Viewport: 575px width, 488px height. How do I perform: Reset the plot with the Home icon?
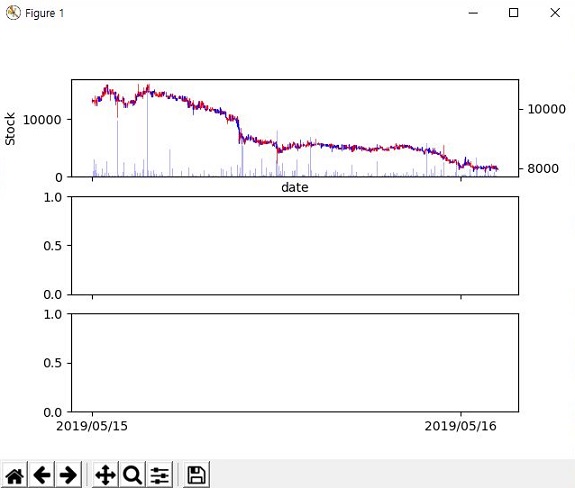(15, 476)
